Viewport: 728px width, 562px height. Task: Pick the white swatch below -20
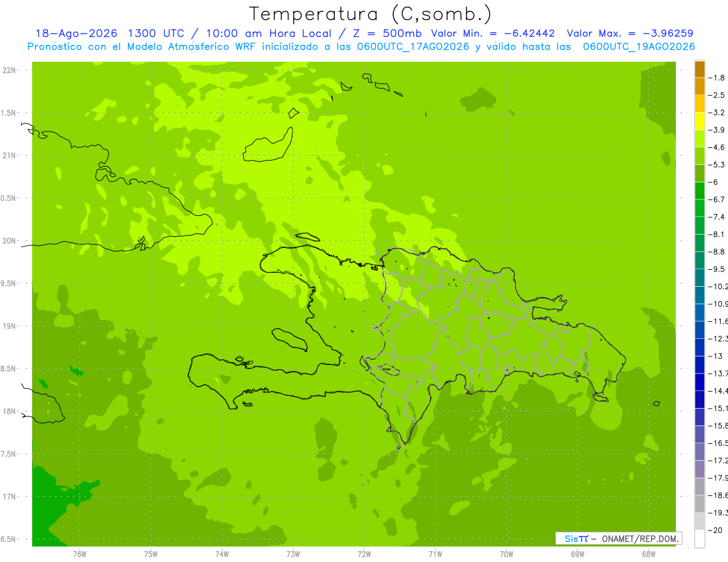(699, 539)
